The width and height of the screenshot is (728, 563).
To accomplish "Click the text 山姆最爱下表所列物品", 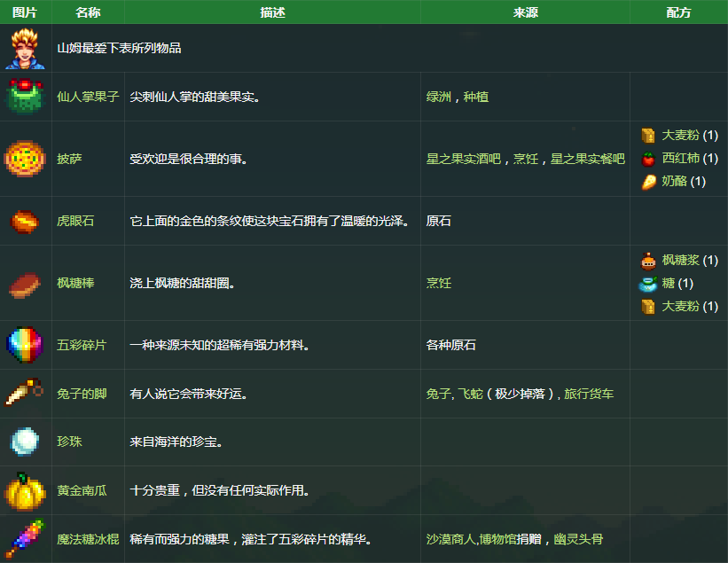I will tap(119, 48).
